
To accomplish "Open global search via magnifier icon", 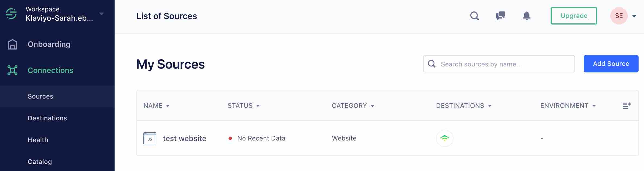I will [x=475, y=16].
